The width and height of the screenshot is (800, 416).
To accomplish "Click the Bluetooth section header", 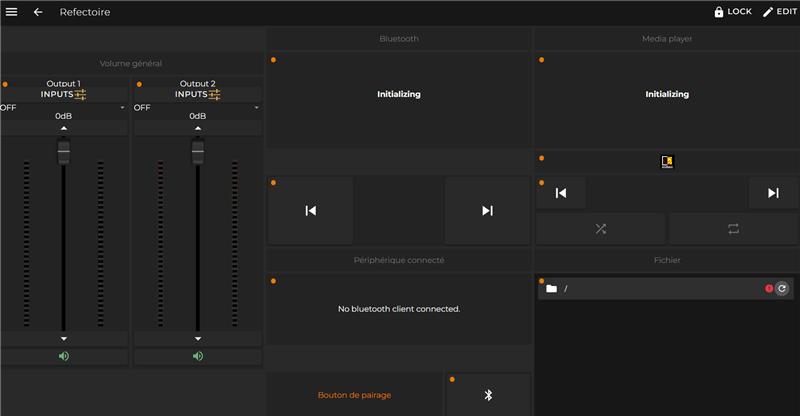I will [x=399, y=39].
